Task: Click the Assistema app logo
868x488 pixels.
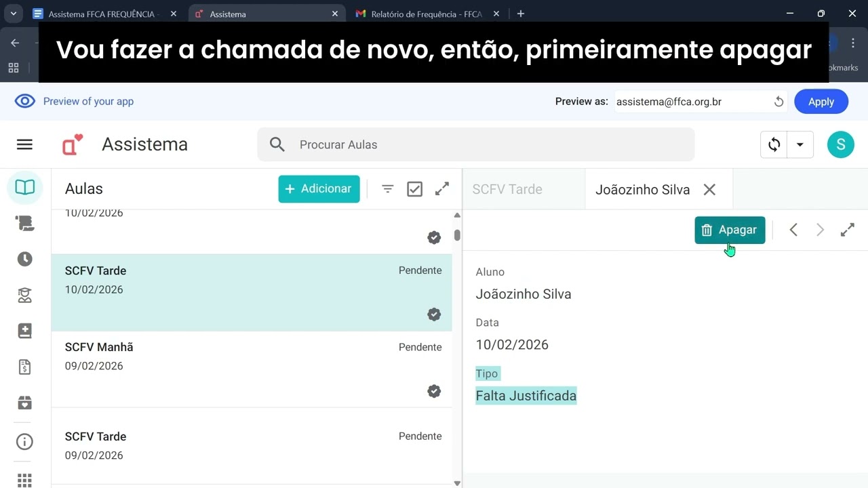Action: pos(72,144)
